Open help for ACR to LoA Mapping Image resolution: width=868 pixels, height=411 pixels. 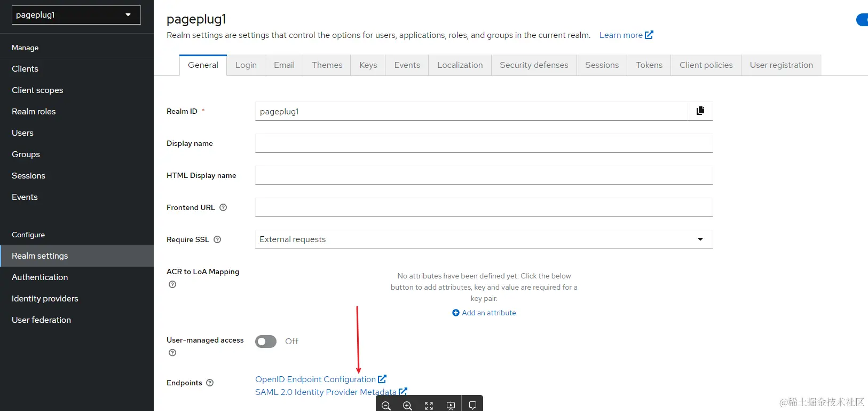pyautogui.click(x=172, y=284)
